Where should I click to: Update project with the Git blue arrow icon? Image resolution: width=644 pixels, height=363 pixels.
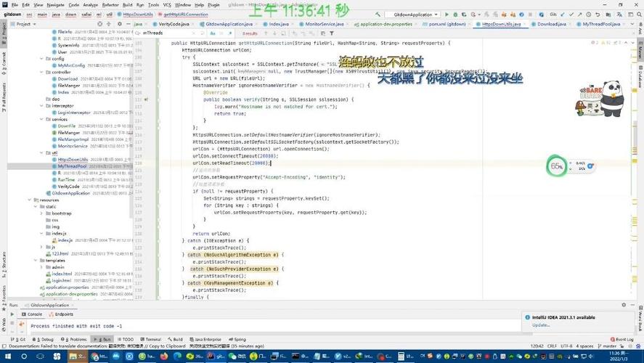point(563,15)
